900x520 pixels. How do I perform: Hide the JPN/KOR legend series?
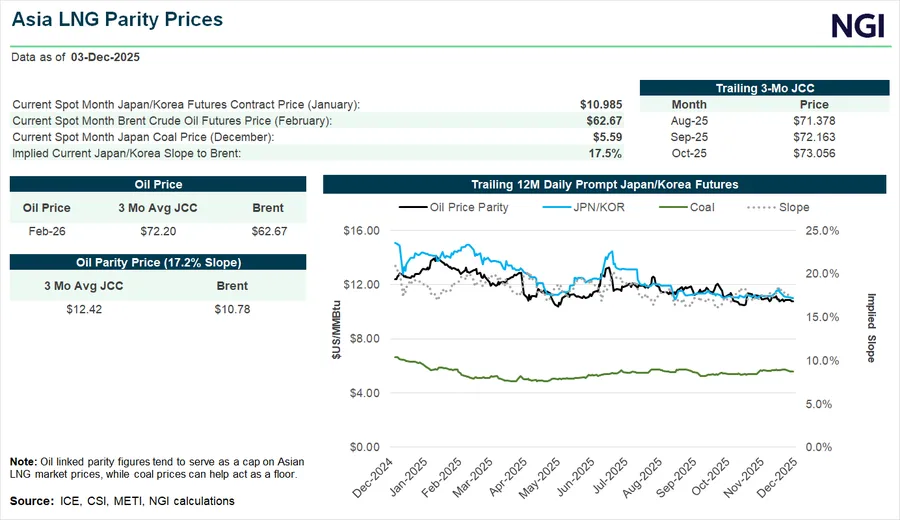577,207
